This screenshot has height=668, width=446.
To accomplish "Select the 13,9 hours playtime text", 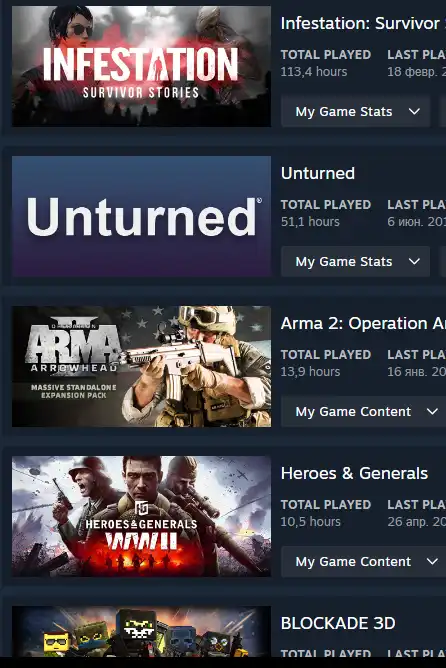I will pos(310,371).
